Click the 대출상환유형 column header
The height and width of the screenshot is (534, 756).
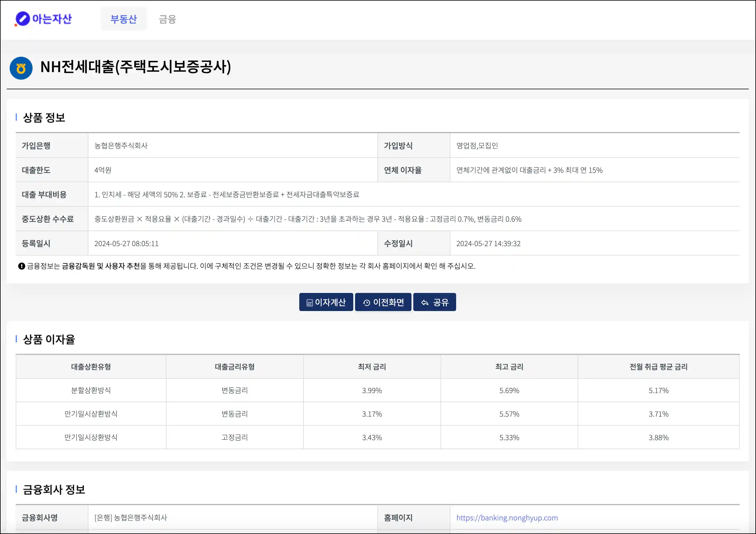(91, 367)
